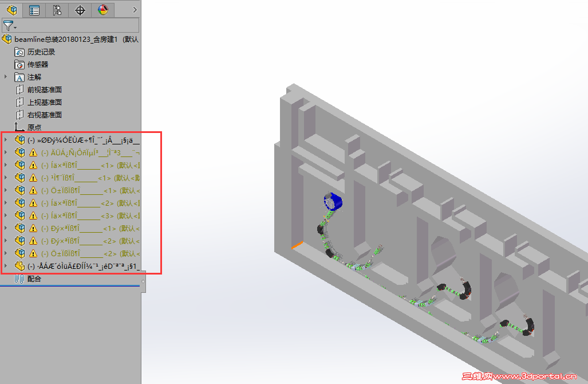Select the 历史记录 history folder icon
588x384 pixels.
[19, 52]
